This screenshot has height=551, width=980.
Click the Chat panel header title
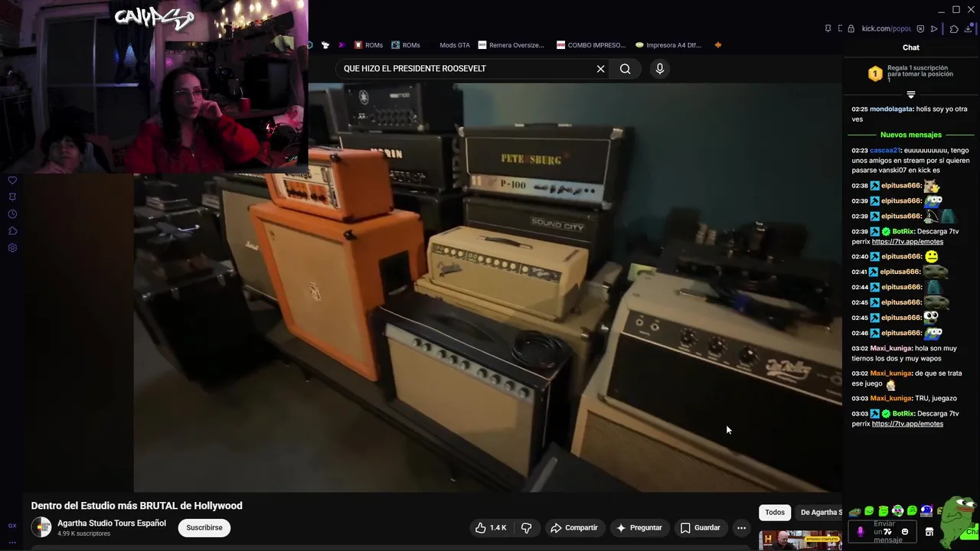[911, 47]
